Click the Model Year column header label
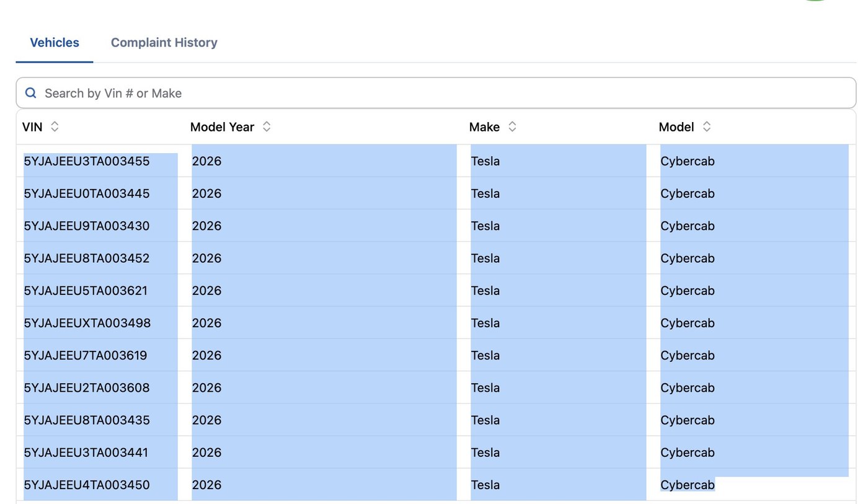The image size is (868, 504). tap(222, 126)
